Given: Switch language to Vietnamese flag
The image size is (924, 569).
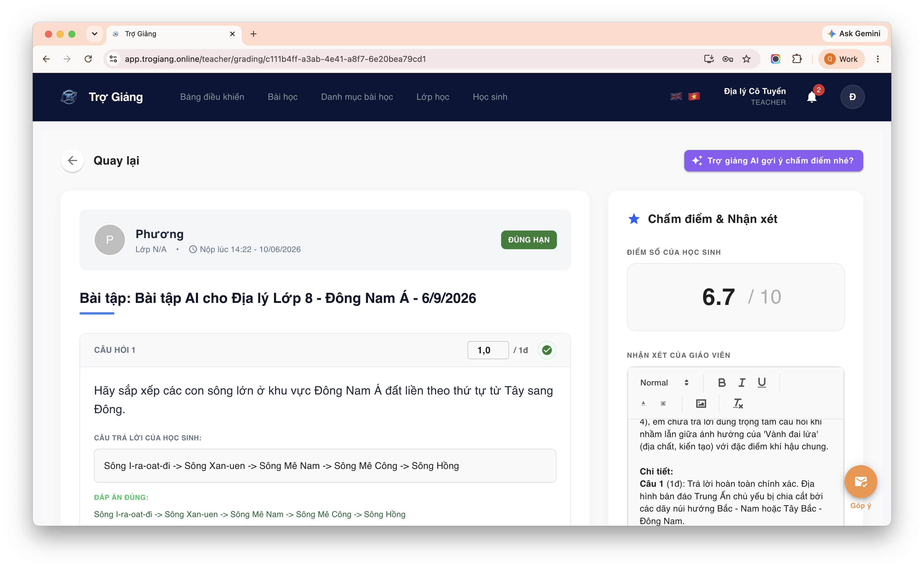Looking at the screenshot, I should [694, 97].
